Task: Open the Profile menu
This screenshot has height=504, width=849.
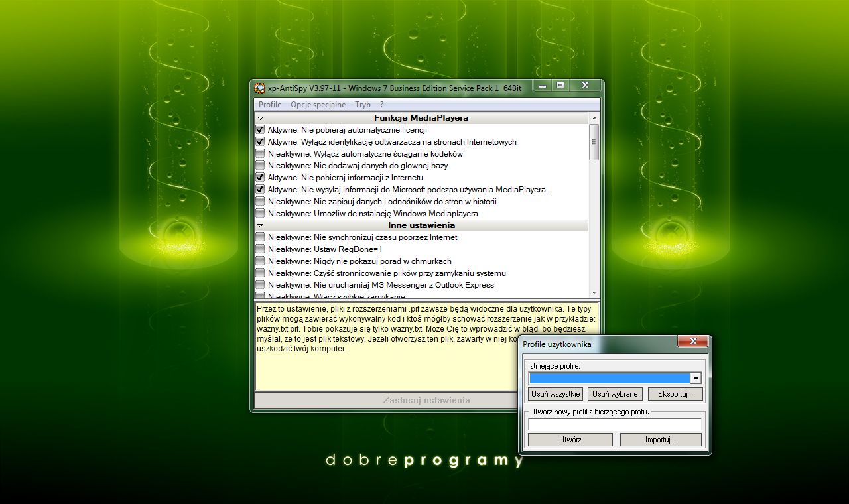Action: [270, 105]
